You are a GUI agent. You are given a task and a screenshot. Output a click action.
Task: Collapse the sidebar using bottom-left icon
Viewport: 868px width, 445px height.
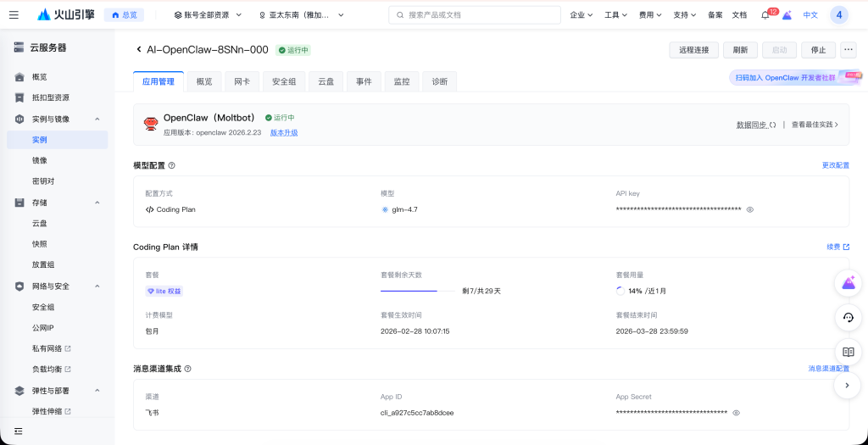pyautogui.click(x=19, y=431)
